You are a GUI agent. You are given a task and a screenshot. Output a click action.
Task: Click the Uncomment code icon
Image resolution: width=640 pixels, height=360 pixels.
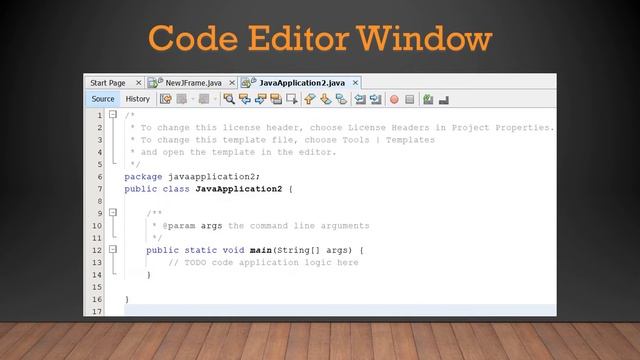pos(444,100)
